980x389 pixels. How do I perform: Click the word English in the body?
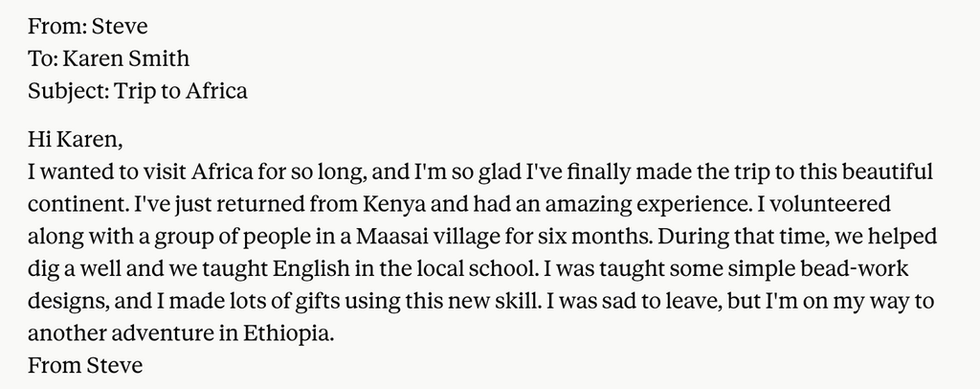(x=311, y=269)
